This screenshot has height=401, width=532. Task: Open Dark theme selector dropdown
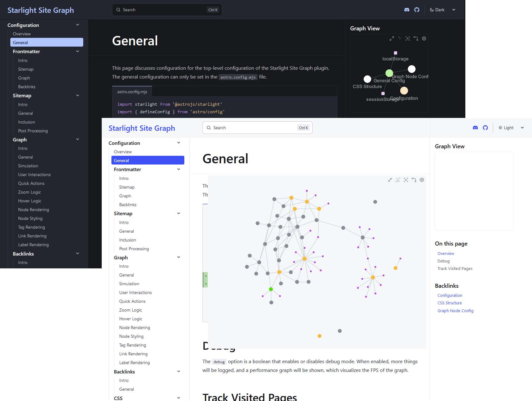pos(442,10)
